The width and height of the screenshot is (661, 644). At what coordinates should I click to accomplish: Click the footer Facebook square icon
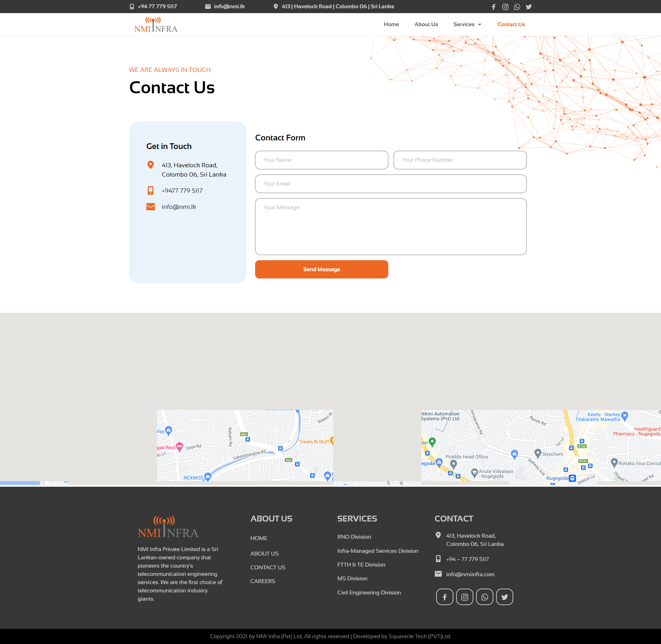[x=444, y=597]
